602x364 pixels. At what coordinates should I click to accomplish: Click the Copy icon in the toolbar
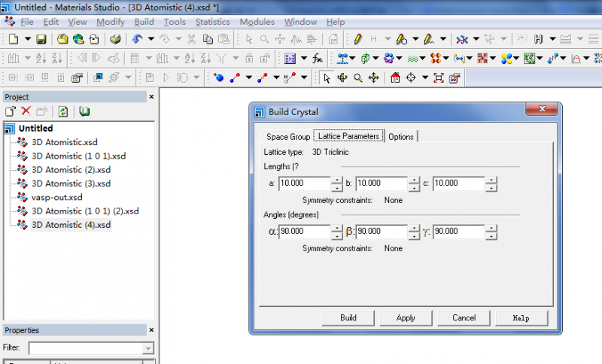point(208,39)
